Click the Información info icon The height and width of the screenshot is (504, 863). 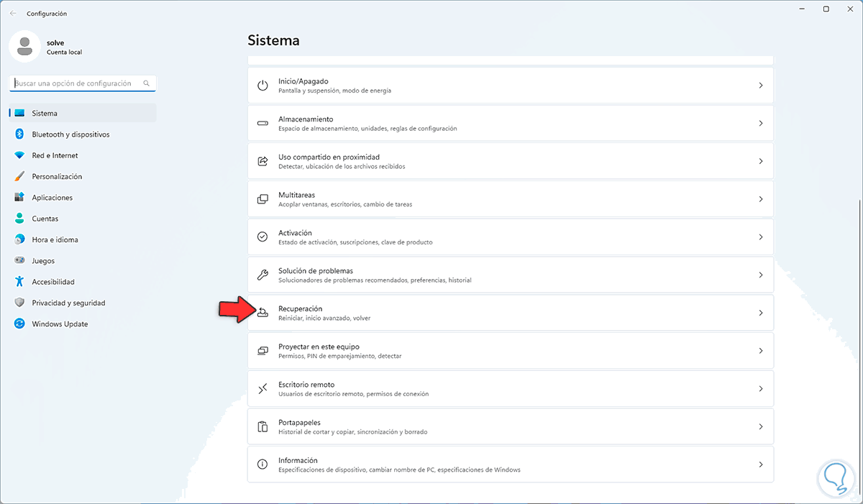(x=263, y=464)
